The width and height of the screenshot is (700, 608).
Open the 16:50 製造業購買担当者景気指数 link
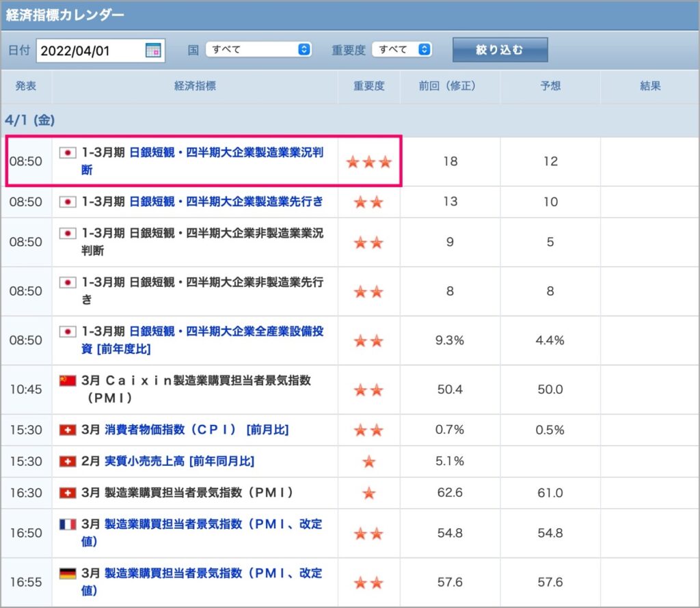click(x=202, y=533)
